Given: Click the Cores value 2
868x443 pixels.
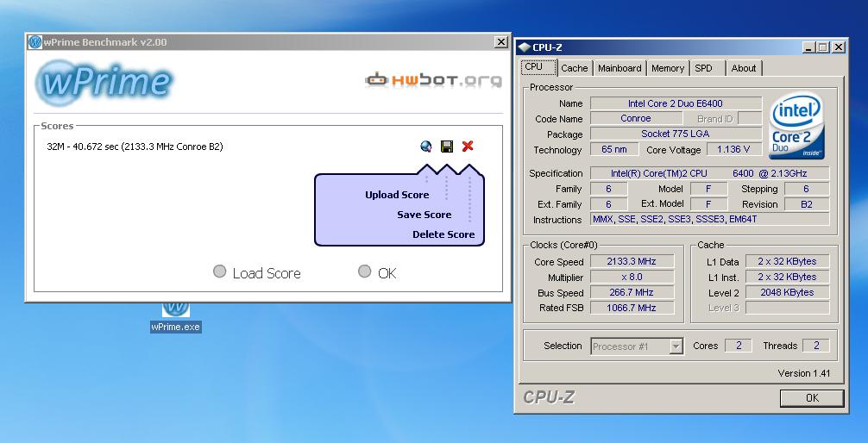Looking at the screenshot, I should click(x=739, y=346).
